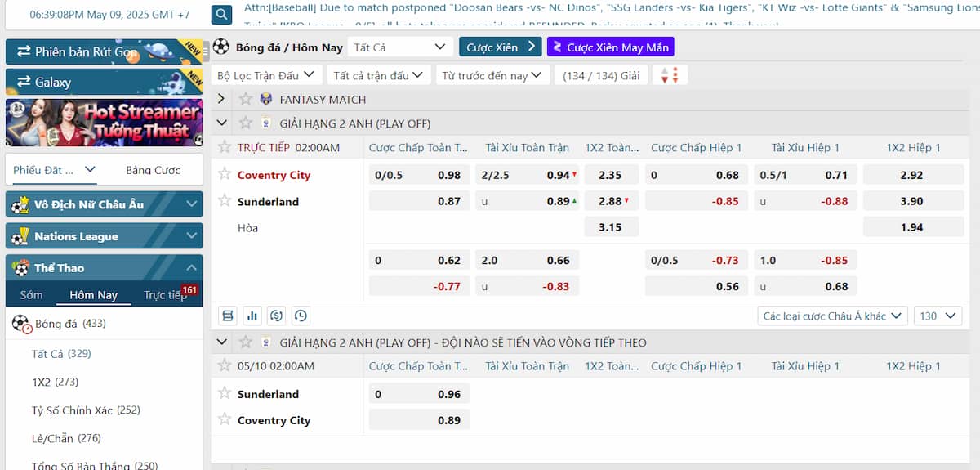Favorite the first GIẢI HẠNG 2 ANH (PLAY OFF) league
The width and height of the screenshot is (980, 470).
(246, 123)
